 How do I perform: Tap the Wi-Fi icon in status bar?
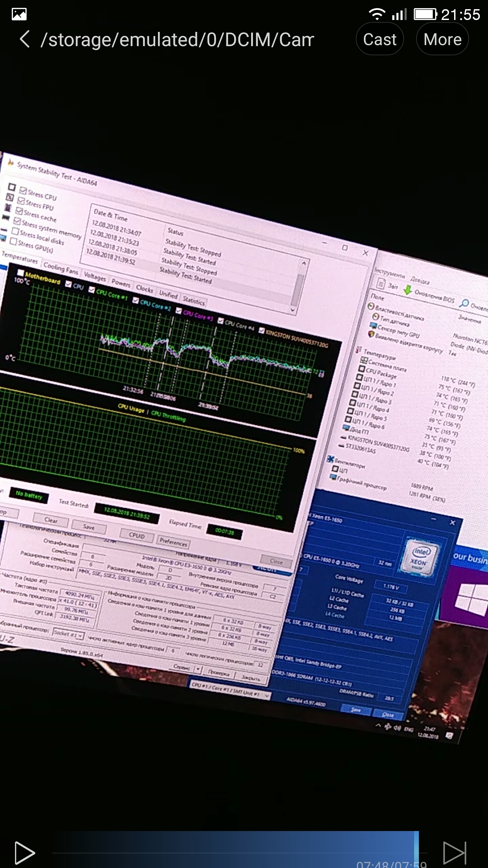click(377, 14)
